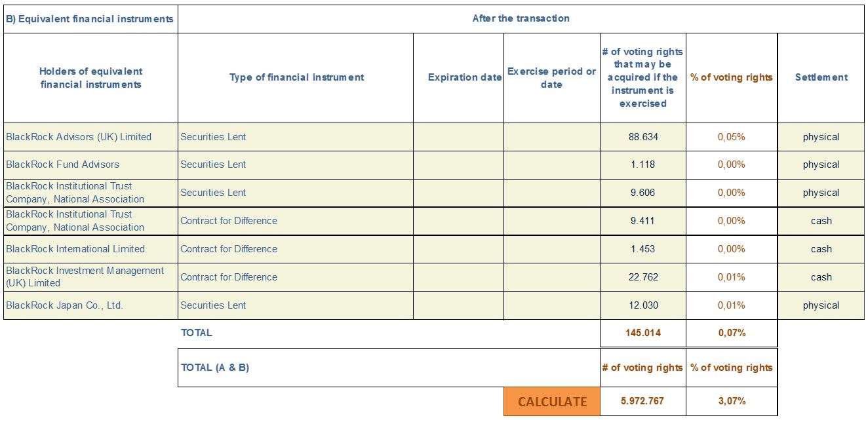The width and height of the screenshot is (868, 422).
Task: Click the TOTAL value 145.014
Action: 643,333
